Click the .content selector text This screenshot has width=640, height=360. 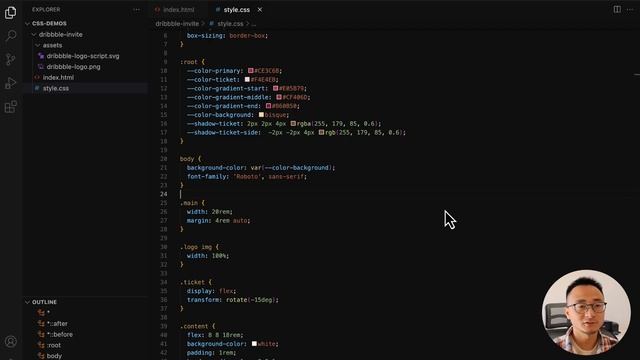point(194,326)
